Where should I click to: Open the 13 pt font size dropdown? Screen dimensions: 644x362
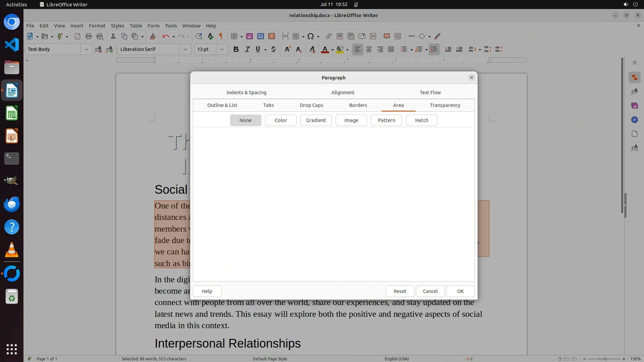222,49
